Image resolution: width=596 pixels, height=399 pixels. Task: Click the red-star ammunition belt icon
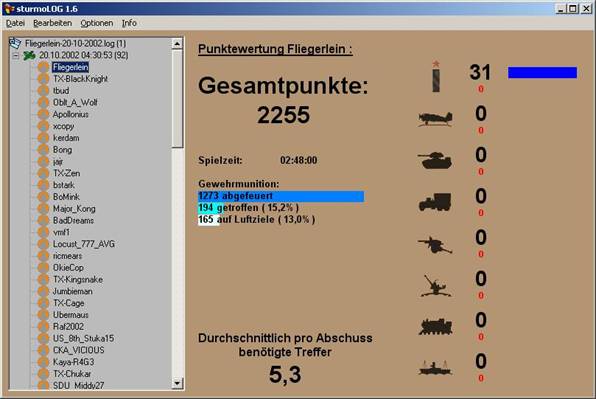click(x=436, y=76)
